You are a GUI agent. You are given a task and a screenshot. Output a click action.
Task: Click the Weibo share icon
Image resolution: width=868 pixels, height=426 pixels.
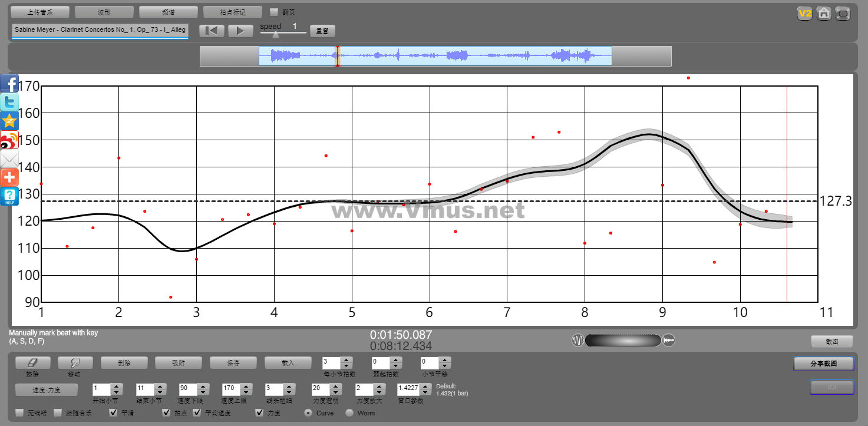click(x=9, y=140)
